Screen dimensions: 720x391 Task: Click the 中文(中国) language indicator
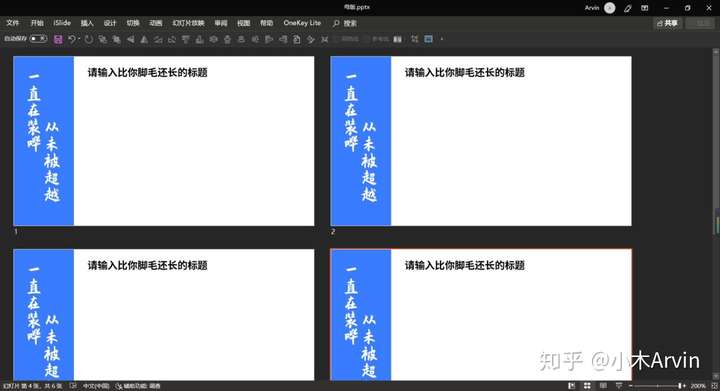(x=96, y=386)
